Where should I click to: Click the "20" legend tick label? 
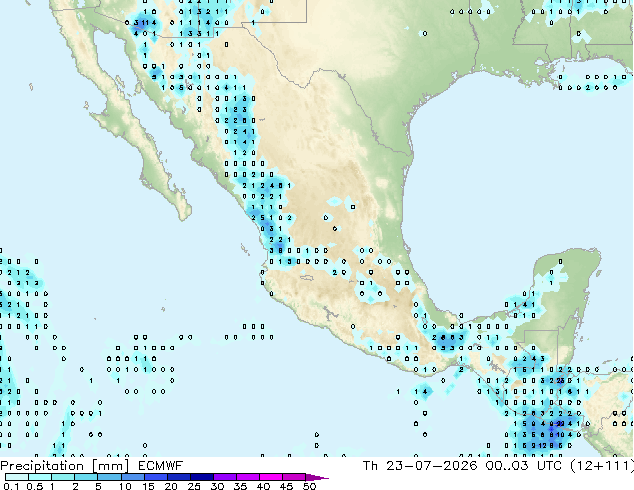[171, 486]
